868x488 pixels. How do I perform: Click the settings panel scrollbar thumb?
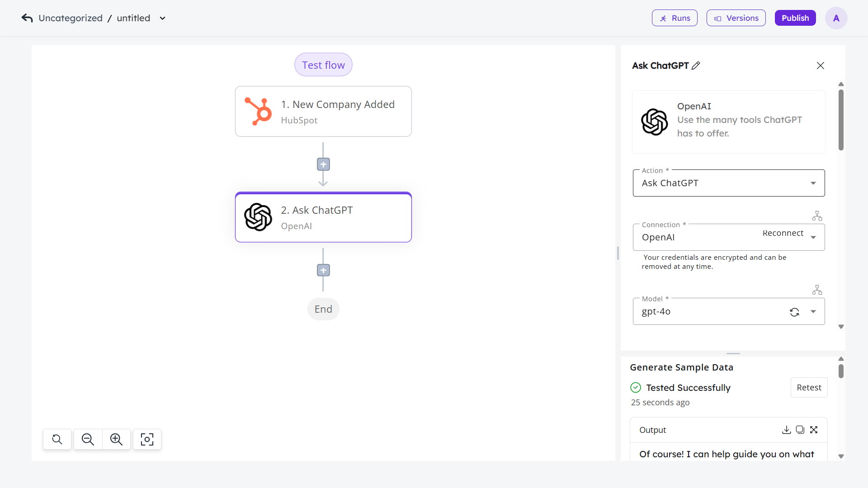pos(841,120)
